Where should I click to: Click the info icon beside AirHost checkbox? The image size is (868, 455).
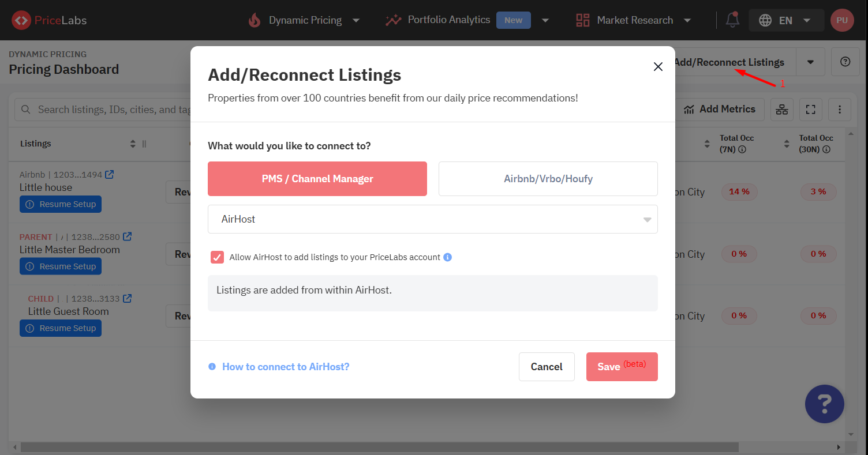coord(447,257)
